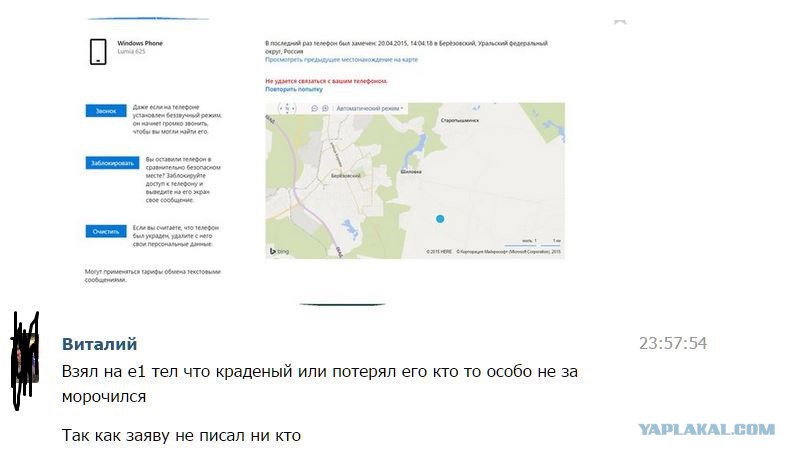Zoom out the Bing map
The height and width of the screenshot is (459, 801).
pos(314,109)
